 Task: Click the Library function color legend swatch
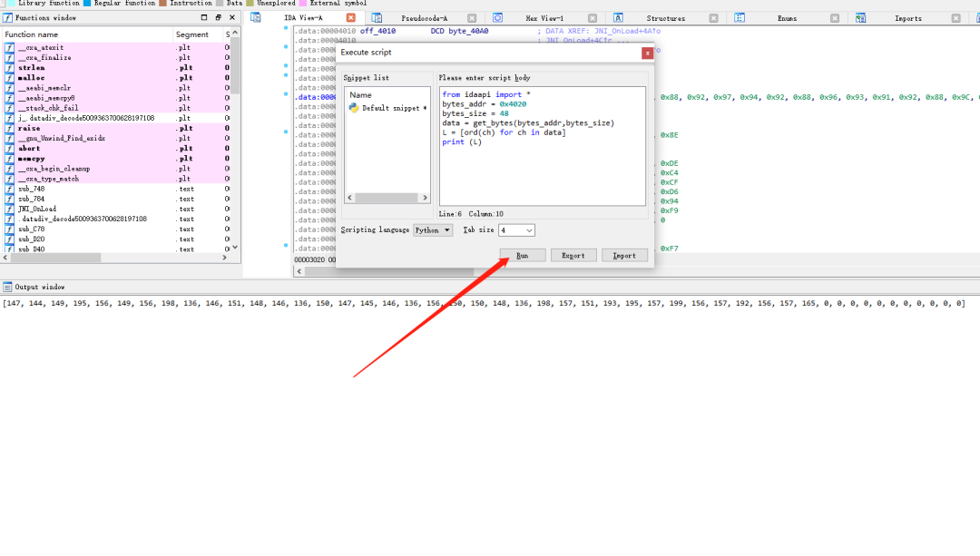(x=11, y=3)
